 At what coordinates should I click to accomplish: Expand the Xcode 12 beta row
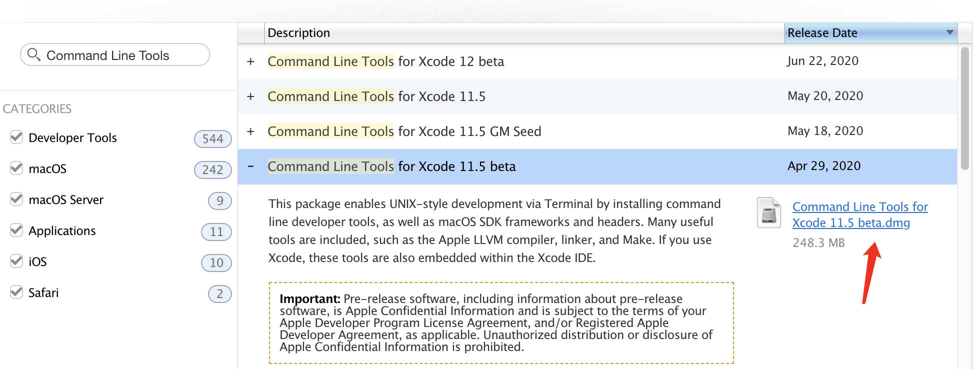coord(251,61)
